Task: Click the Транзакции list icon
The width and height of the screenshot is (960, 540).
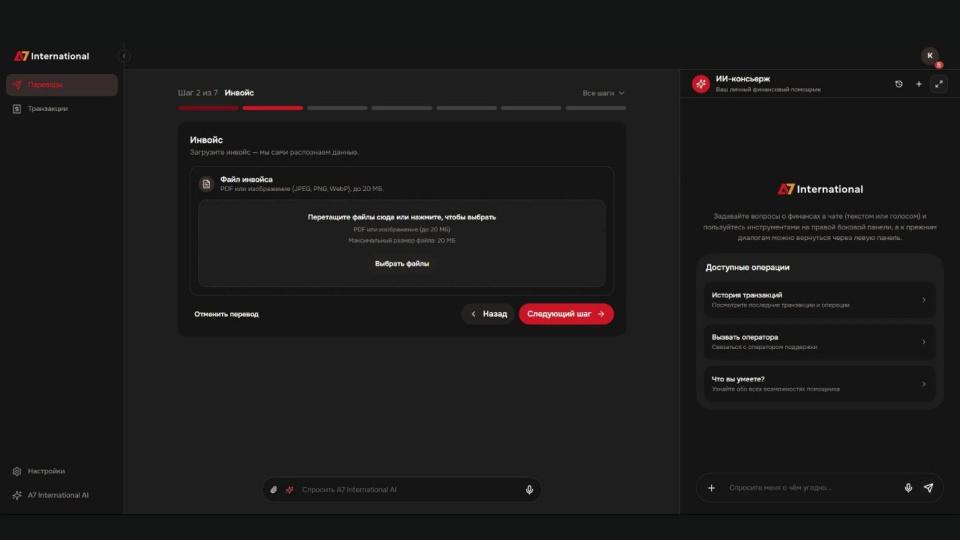Action: (x=17, y=109)
